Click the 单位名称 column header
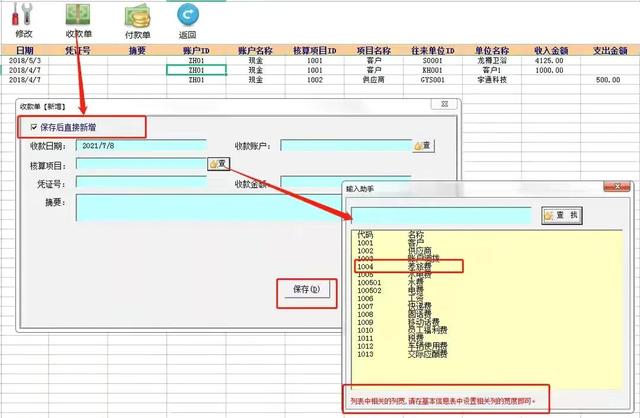 click(492, 51)
